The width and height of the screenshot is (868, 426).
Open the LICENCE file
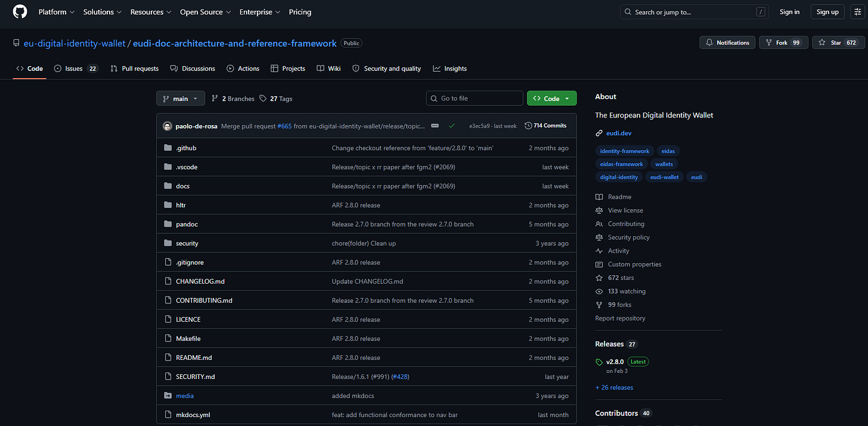coord(188,319)
